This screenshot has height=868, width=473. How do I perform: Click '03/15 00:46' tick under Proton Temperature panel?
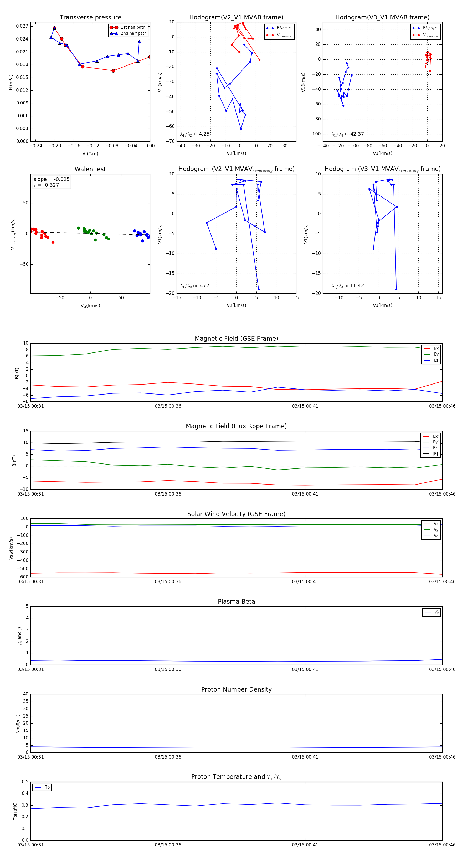click(442, 845)
